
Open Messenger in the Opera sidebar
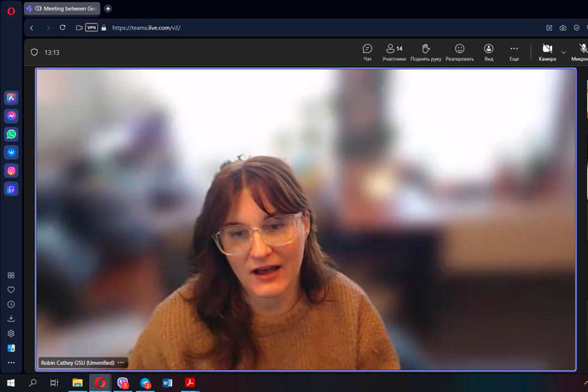tap(11, 116)
